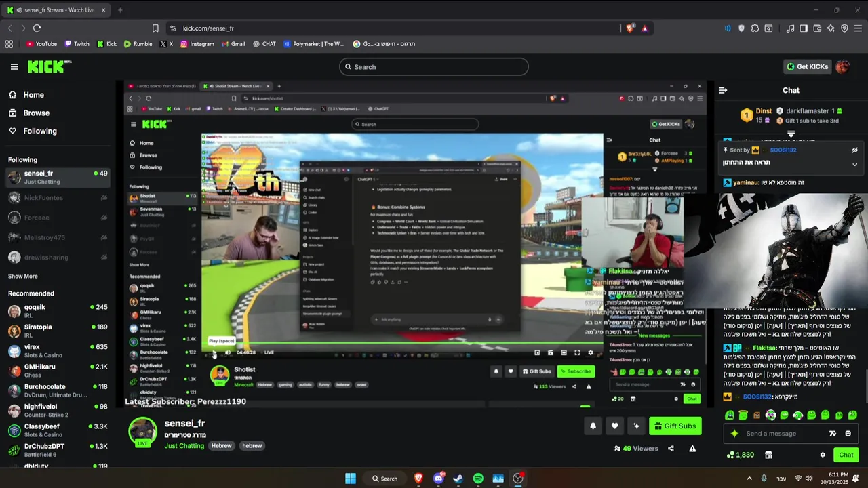Image resolution: width=868 pixels, height=488 pixels.
Task: Click the KICK logo in the header
Action: pyautogui.click(x=50, y=66)
